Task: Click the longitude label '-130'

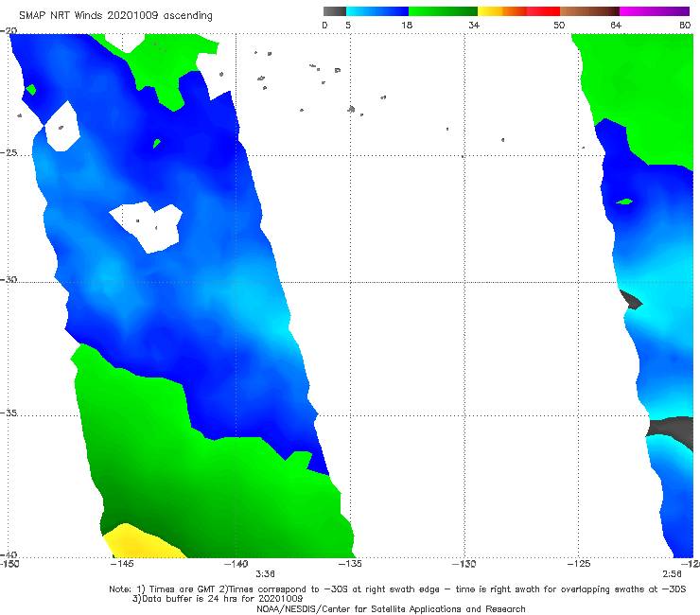Action: [464, 564]
